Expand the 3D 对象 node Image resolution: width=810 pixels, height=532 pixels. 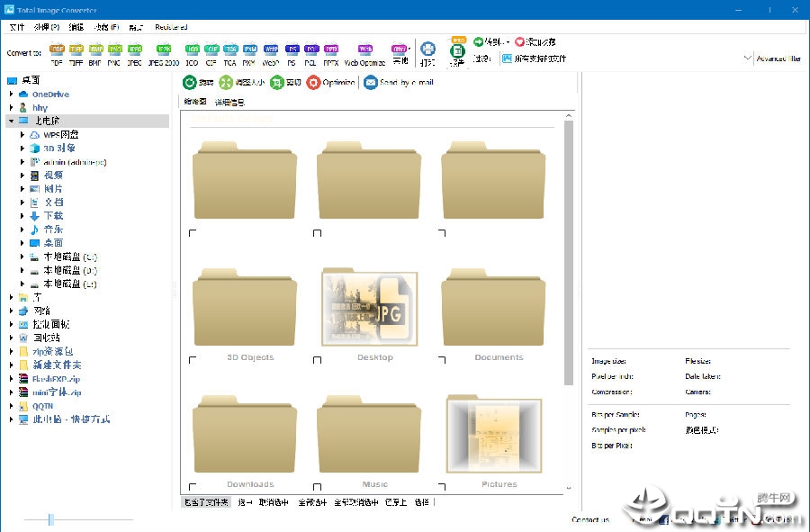pyautogui.click(x=22, y=149)
